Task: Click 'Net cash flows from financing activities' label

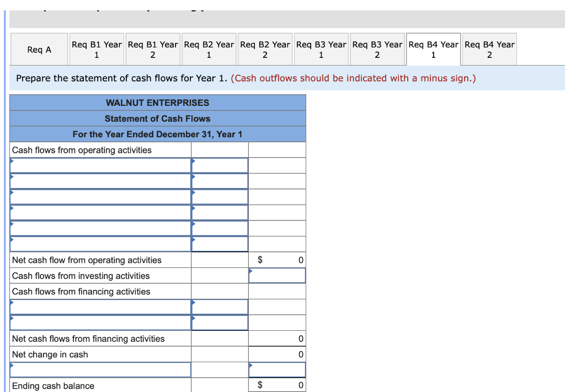Action: click(88, 339)
